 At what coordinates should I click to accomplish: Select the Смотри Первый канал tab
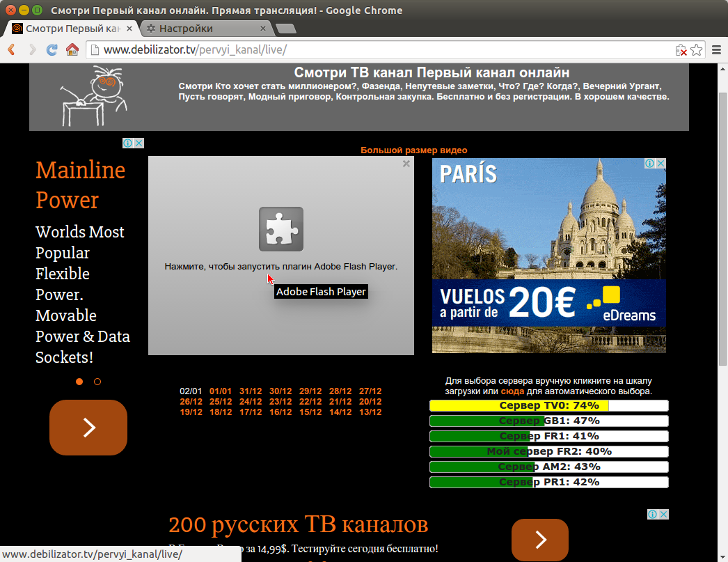tap(72, 29)
